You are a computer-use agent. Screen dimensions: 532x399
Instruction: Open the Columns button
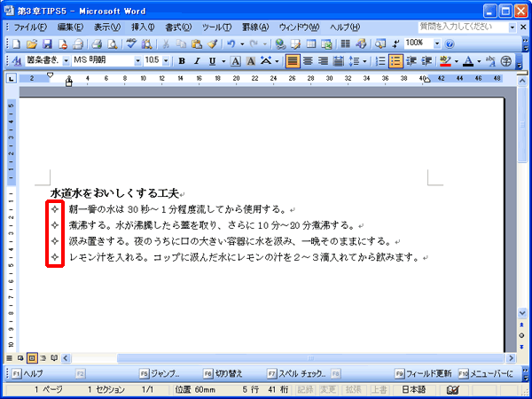coord(346,44)
